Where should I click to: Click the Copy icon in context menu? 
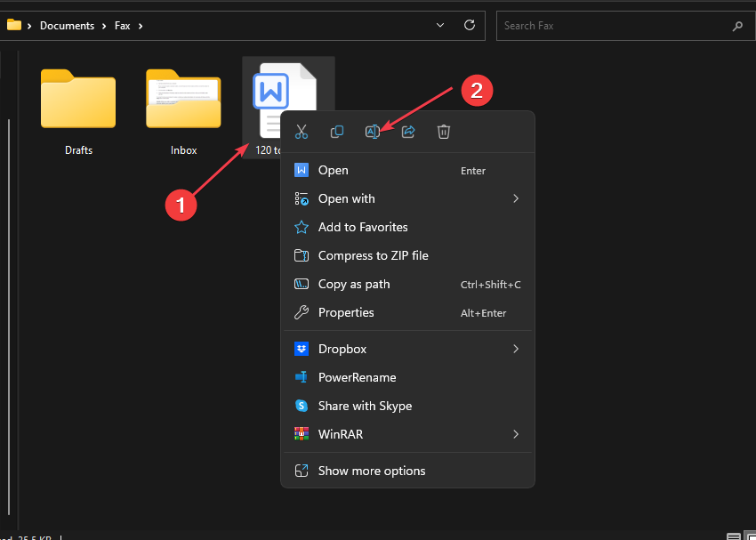(337, 132)
